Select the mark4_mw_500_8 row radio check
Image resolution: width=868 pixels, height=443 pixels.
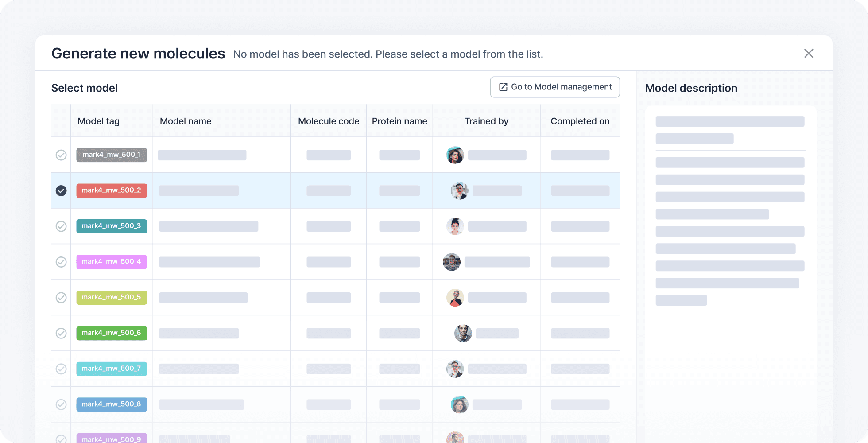coord(61,404)
